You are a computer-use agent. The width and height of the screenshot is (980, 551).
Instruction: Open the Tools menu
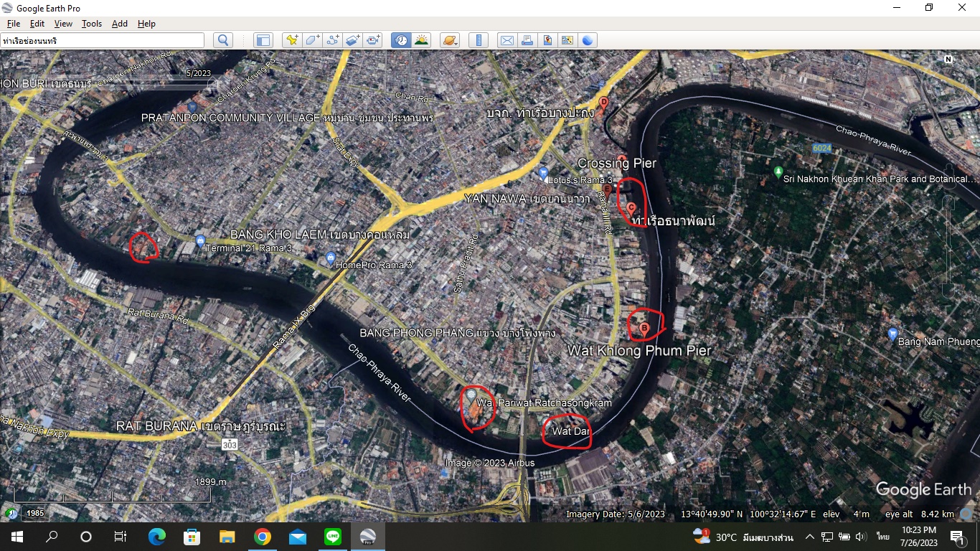click(x=92, y=24)
